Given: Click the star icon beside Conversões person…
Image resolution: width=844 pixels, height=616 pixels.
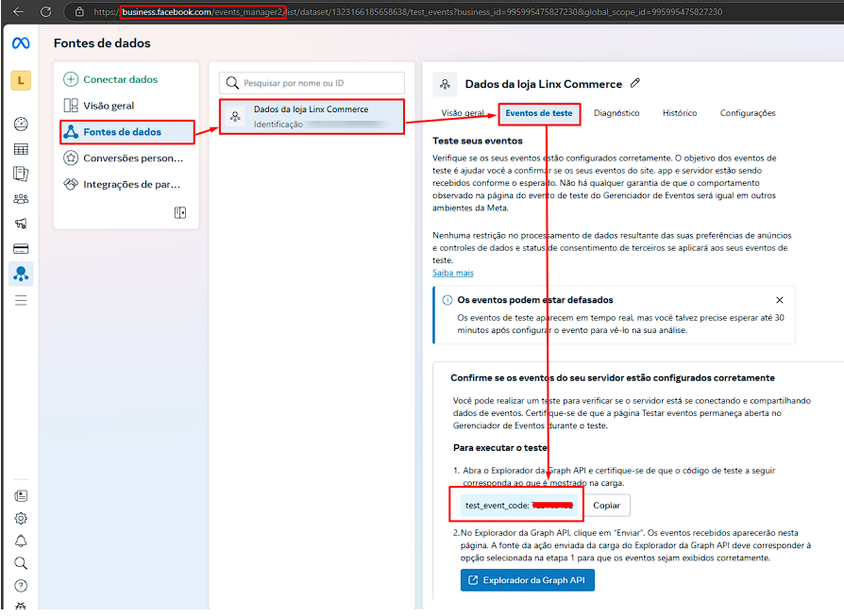Looking at the screenshot, I should click(x=71, y=158).
